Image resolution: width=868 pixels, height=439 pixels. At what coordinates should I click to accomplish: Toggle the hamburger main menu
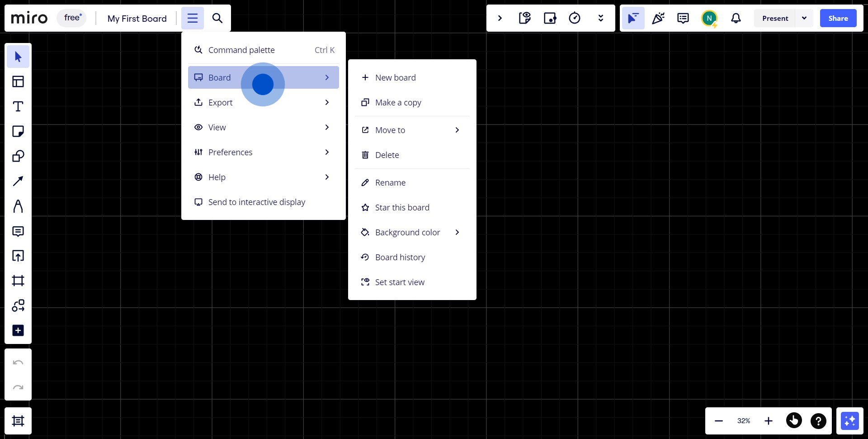[193, 18]
